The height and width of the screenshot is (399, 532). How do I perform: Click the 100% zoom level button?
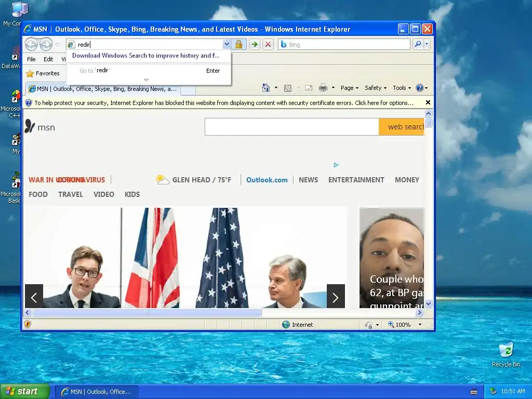click(400, 325)
